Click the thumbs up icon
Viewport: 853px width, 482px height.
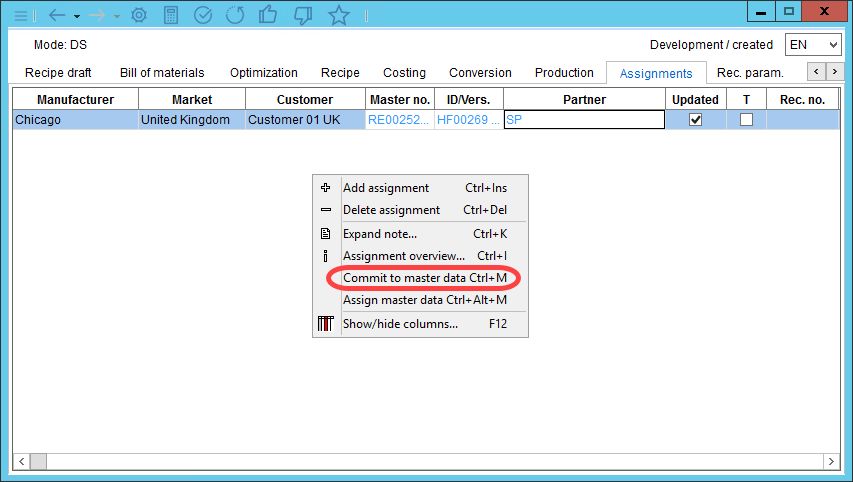268,15
